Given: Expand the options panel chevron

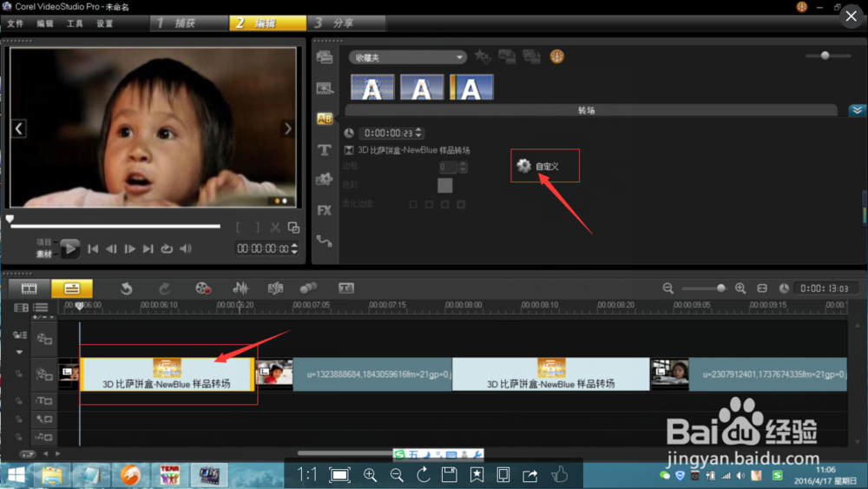Looking at the screenshot, I should 857,110.
